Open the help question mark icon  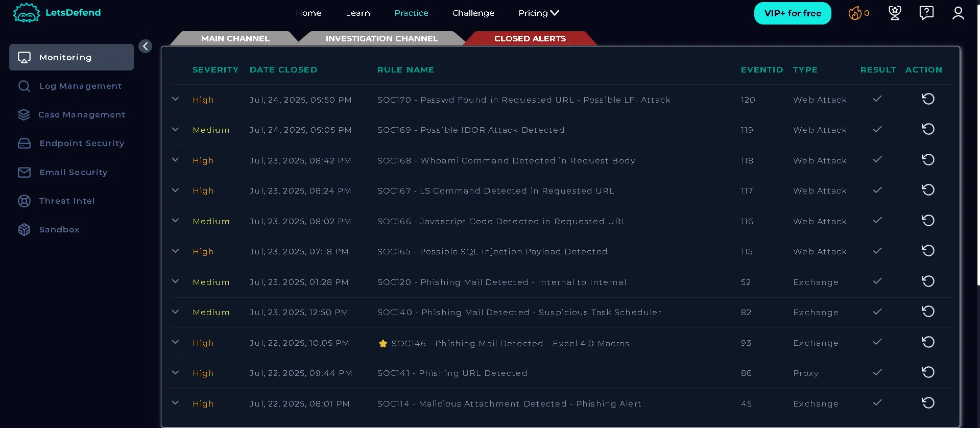click(926, 13)
